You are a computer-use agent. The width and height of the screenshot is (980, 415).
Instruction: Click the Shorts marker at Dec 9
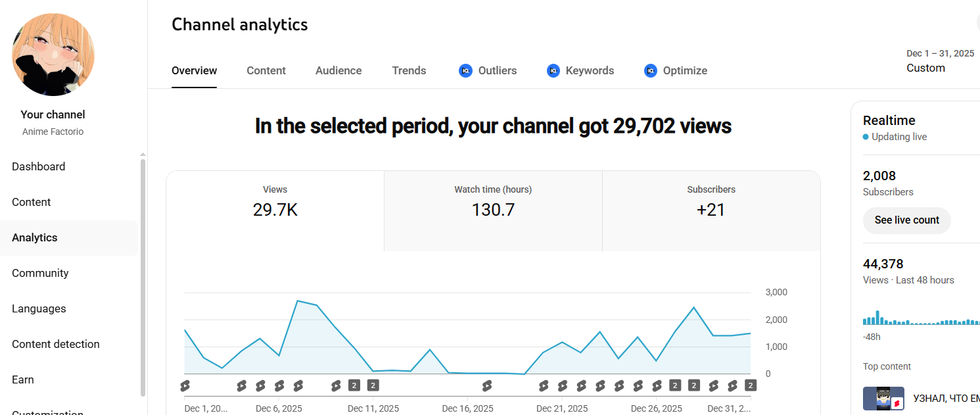coord(336,385)
